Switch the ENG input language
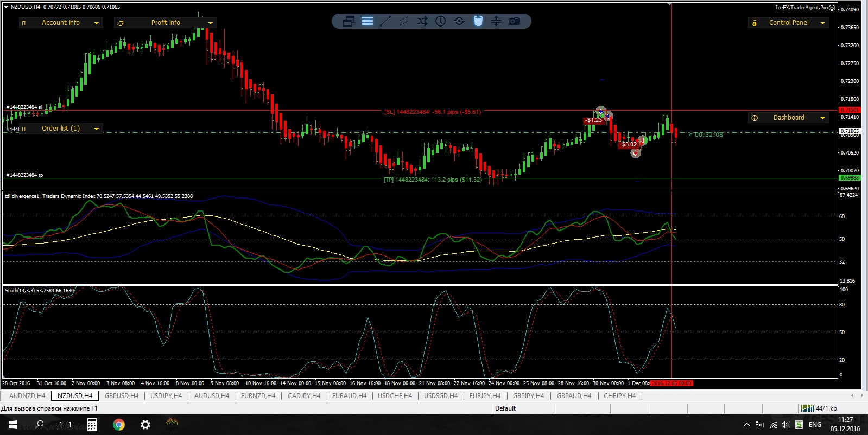This screenshot has height=435, width=868. point(815,425)
